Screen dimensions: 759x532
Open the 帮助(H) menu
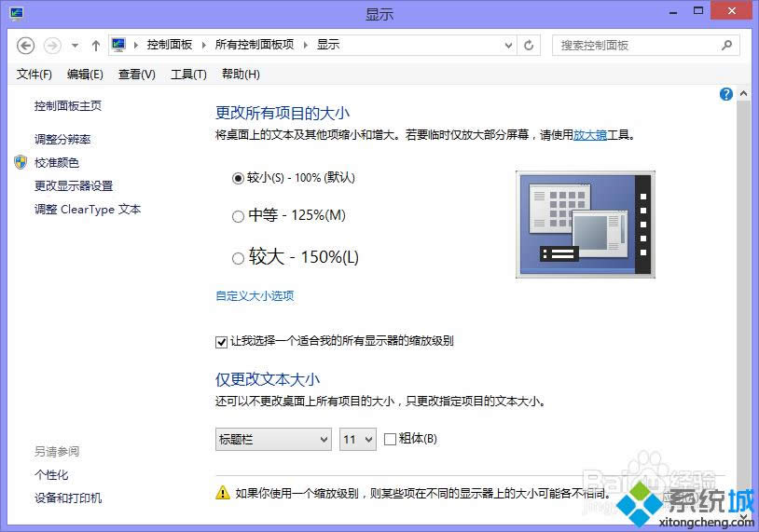click(x=241, y=74)
